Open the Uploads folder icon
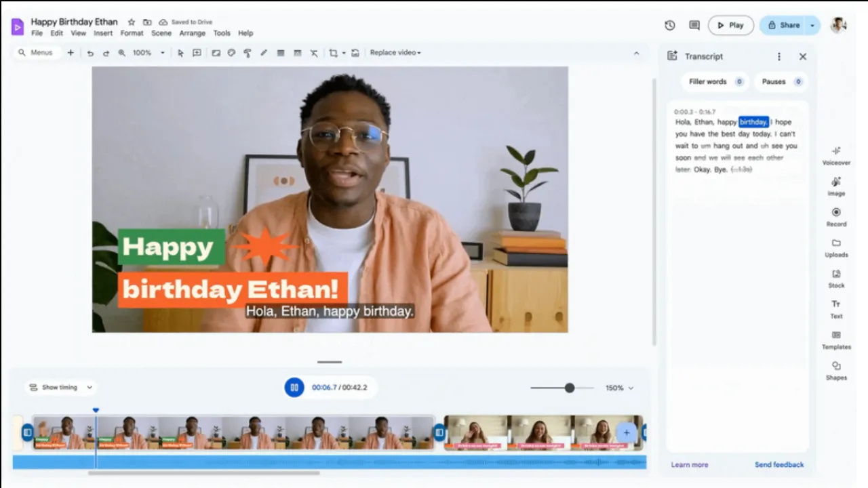Screen dimensions: 868x488 coord(836,243)
